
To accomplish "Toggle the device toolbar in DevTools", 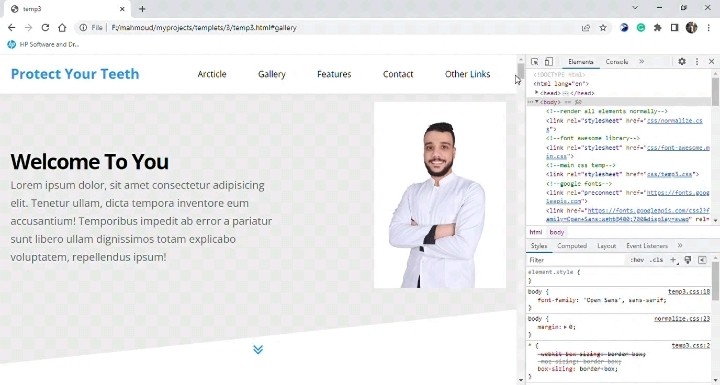I will pyautogui.click(x=548, y=62).
